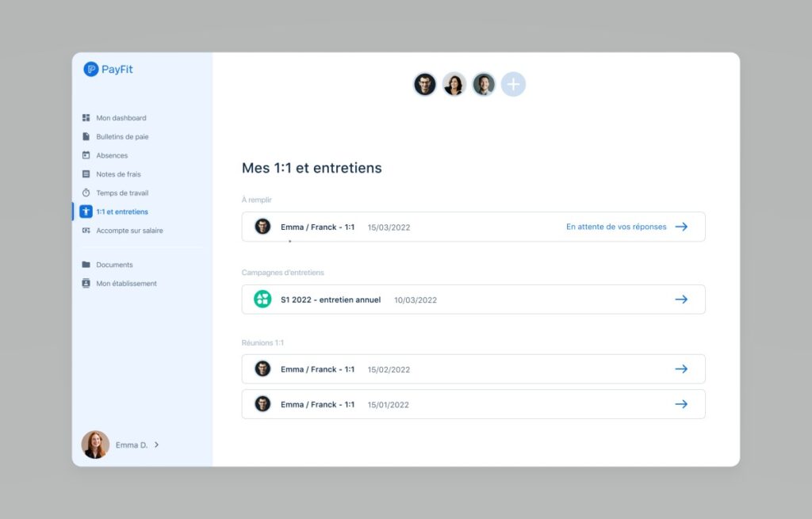Click the Notes de frais list icon
This screenshot has height=519, width=812.
(86, 174)
